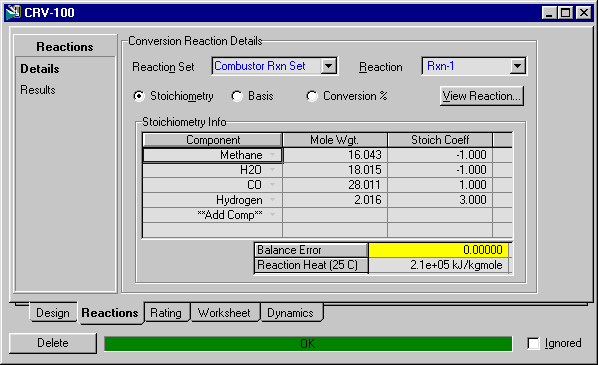Click the Component column header

[212, 140]
